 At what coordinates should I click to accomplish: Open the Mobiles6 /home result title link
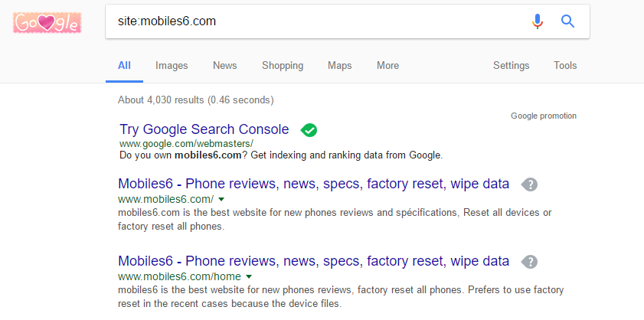pos(313,261)
